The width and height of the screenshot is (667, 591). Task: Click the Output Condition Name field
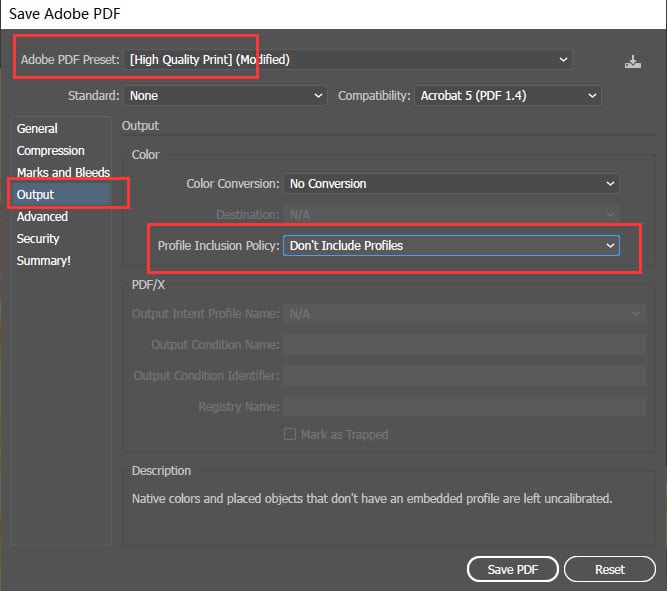tap(465, 345)
